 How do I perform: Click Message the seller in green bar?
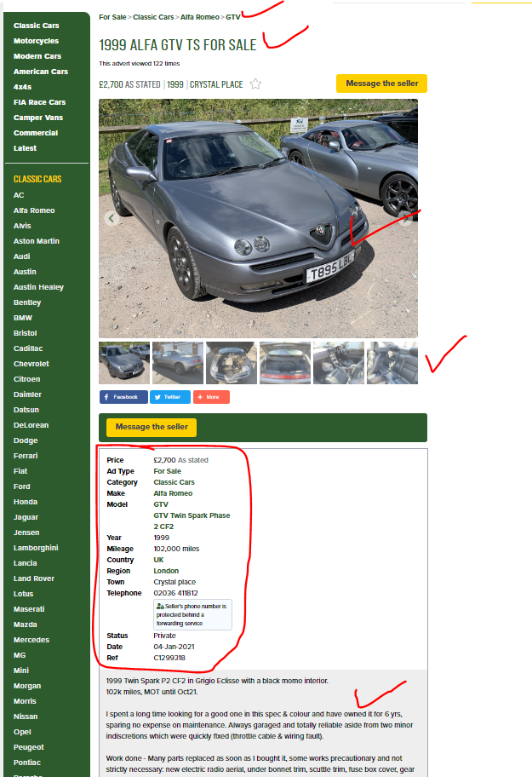tap(152, 427)
